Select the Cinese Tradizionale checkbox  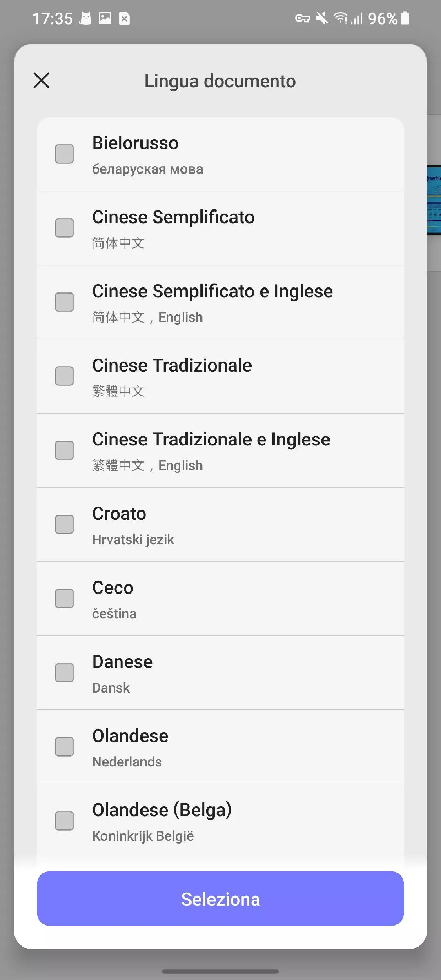pos(65,376)
